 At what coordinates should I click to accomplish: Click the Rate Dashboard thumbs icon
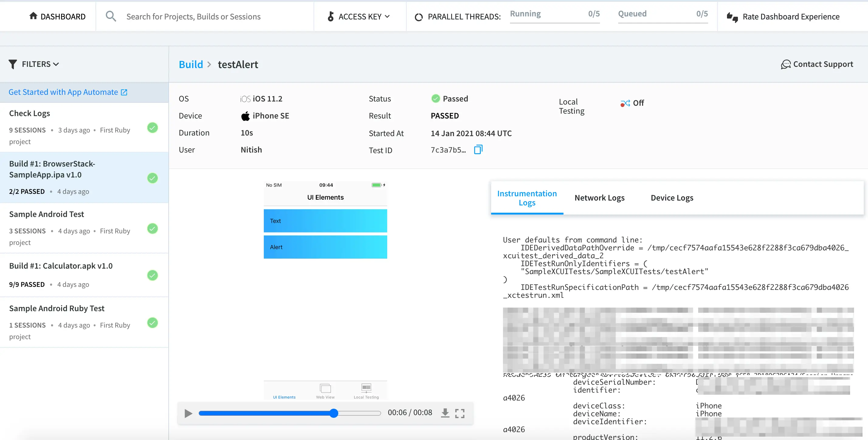click(732, 17)
